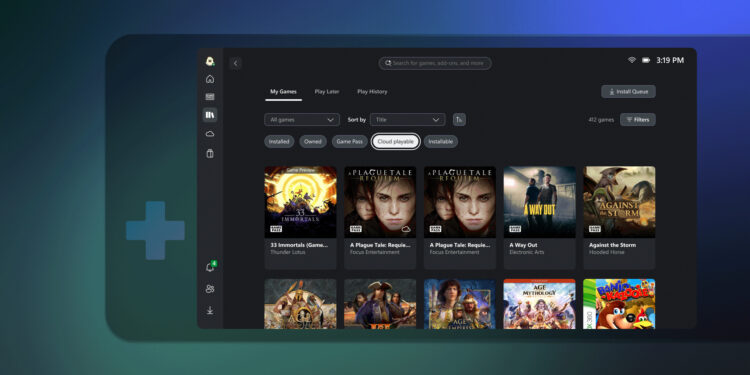The width and height of the screenshot is (750, 375).
Task: Open Cloud Gaming icon in sidebar
Action: [x=210, y=134]
